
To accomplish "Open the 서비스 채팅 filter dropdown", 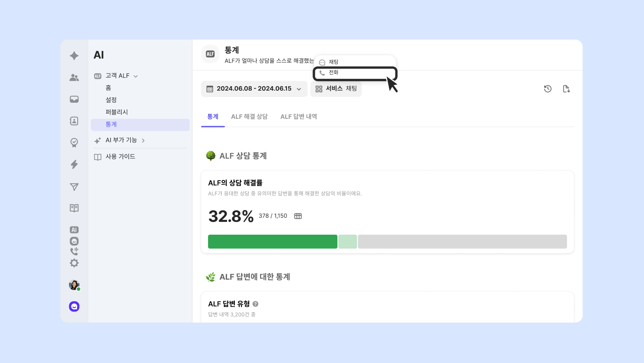I will (336, 89).
